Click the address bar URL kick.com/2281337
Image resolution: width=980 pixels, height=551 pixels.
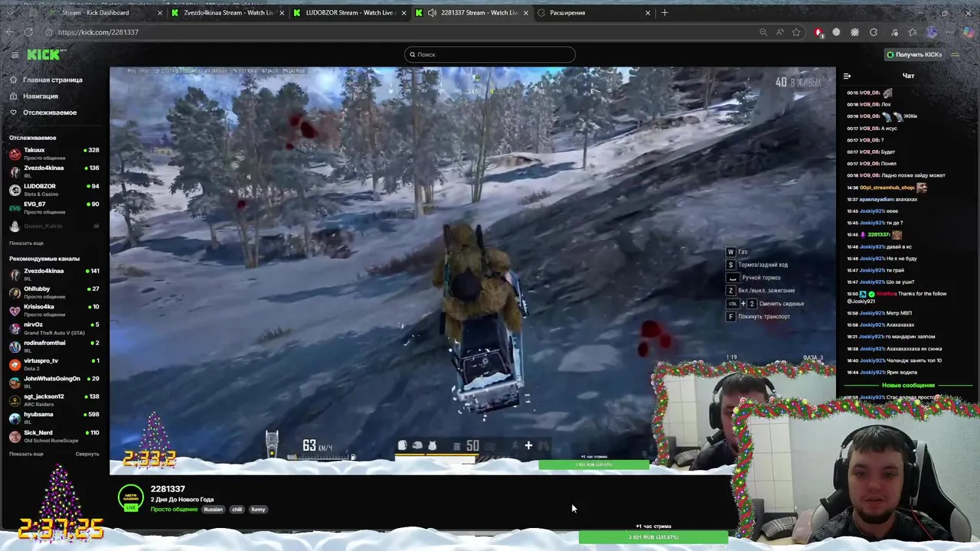click(98, 32)
